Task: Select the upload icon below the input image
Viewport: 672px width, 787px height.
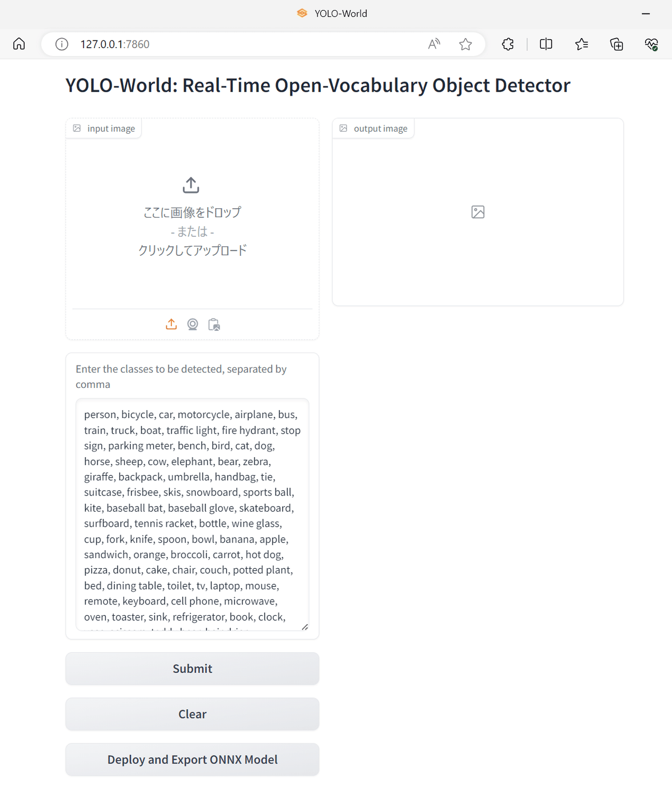Action: (x=171, y=324)
